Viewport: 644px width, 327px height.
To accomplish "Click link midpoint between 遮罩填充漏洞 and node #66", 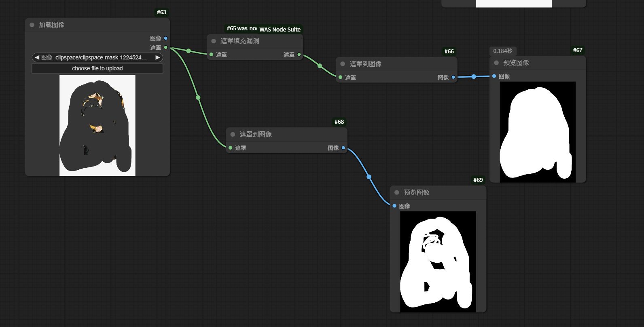I will [x=320, y=66].
